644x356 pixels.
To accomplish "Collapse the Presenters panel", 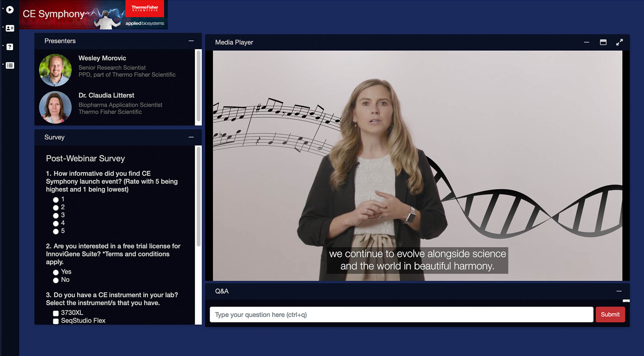I will [x=191, y=41].
